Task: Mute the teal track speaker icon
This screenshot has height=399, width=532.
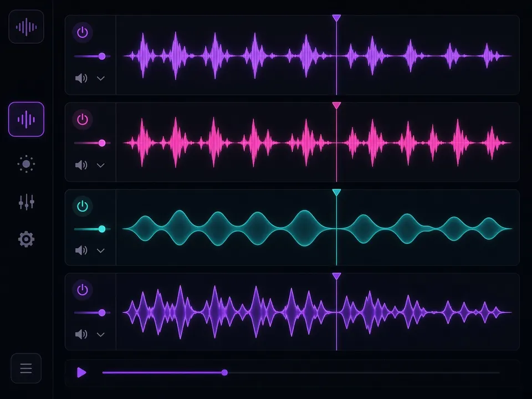Action: (x=81, y=250)
